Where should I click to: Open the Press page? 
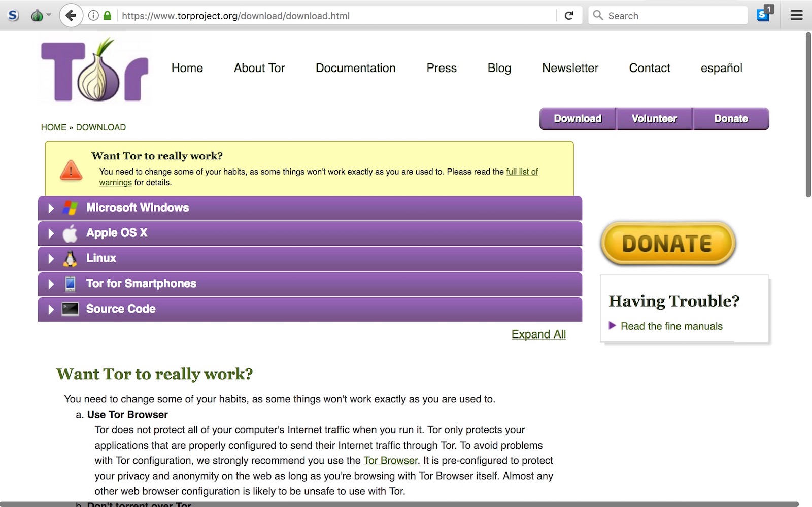point(442,68)
